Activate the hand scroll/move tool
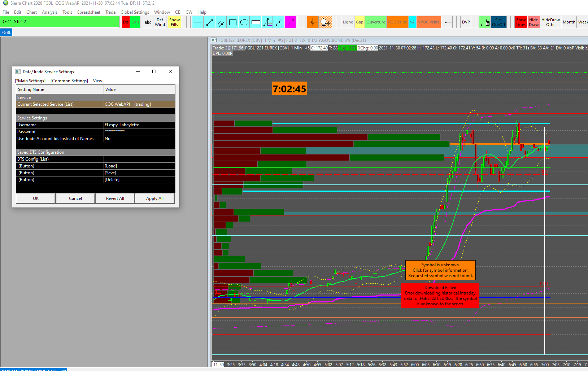This screenshot has height=371, width=588. 325,22
